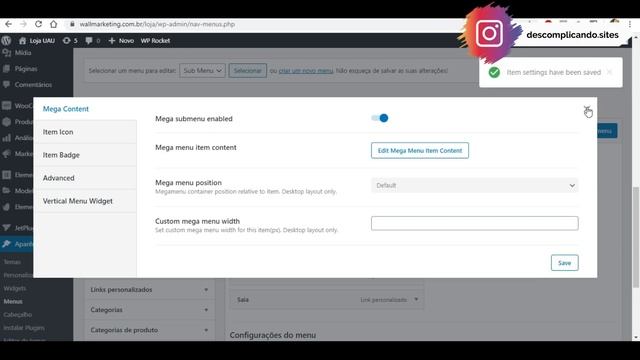Click the Produtos sidebar icon
This screenshot has width=640, height=360.
click(7, 122)
